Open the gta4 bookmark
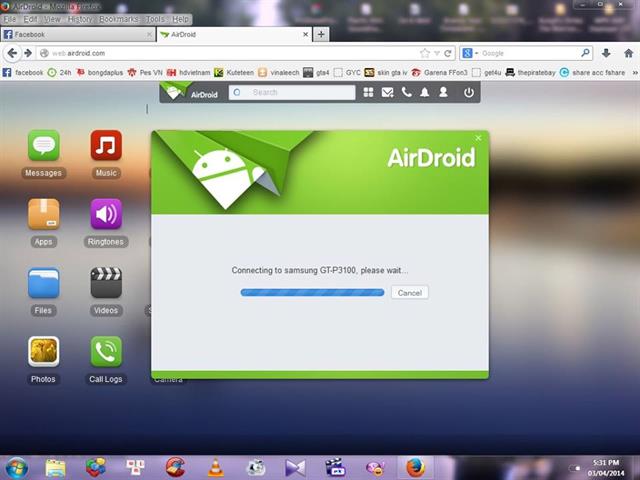640x480 pixels. [x=316, y=73]
